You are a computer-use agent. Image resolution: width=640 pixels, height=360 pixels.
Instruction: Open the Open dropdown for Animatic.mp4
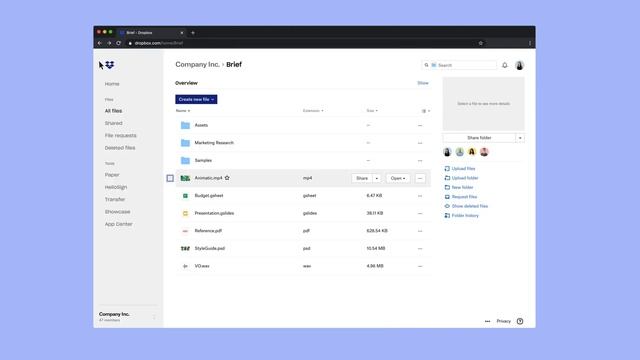coord(398,178)
